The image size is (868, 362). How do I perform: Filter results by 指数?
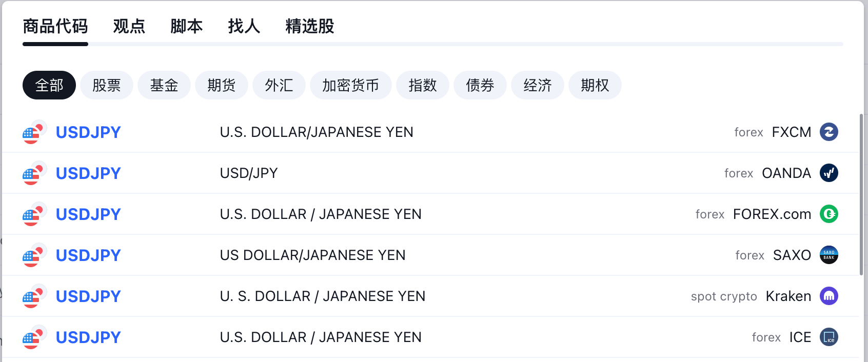[423, 85]
